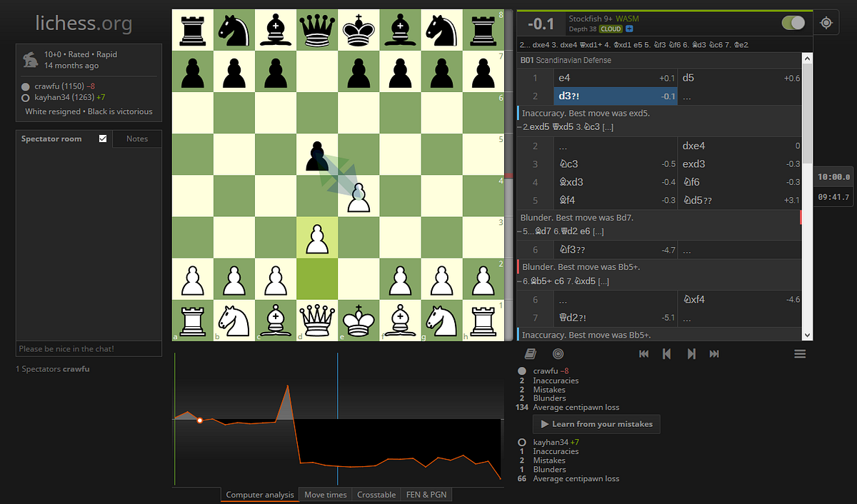Click the blue plus to deepen analysis
The image size is (857, 504).
[629, 29]
